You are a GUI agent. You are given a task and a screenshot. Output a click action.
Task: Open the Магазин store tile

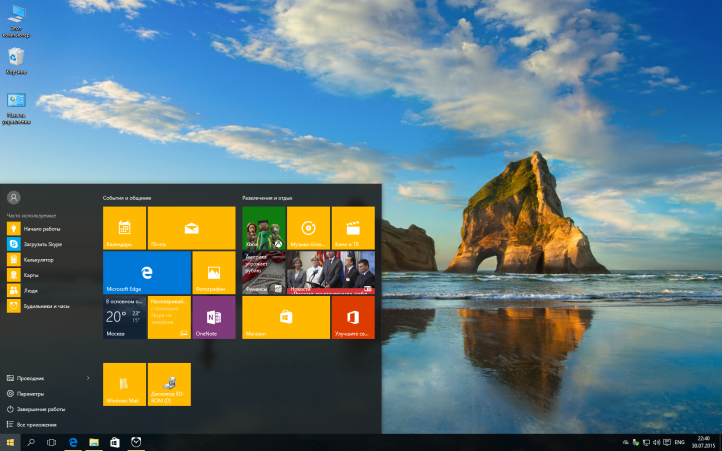tap(286, 317)
